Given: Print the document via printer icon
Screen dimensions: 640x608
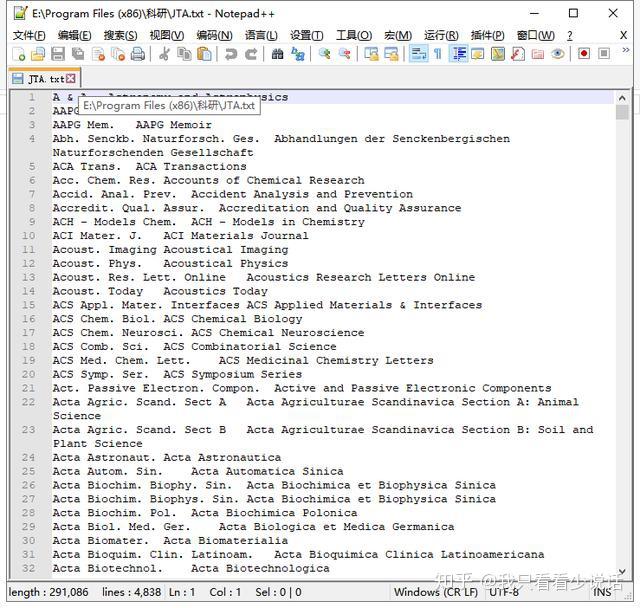Looking at the screenshot, I should click(x=138, y=54).
